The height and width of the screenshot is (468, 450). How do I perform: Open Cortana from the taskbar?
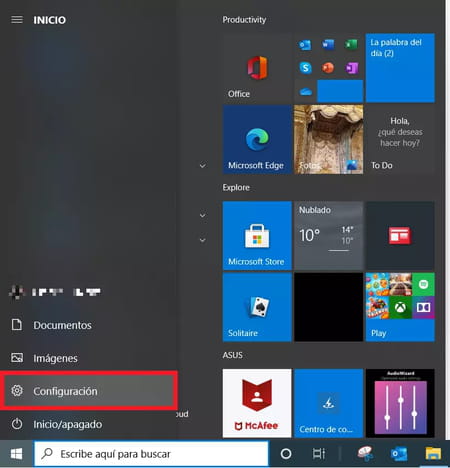click(286, 454)
